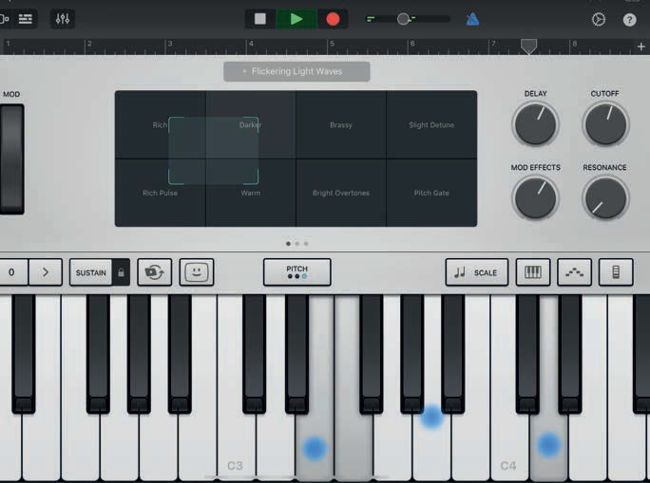Open the track controls mixer icon

[63, 19]
